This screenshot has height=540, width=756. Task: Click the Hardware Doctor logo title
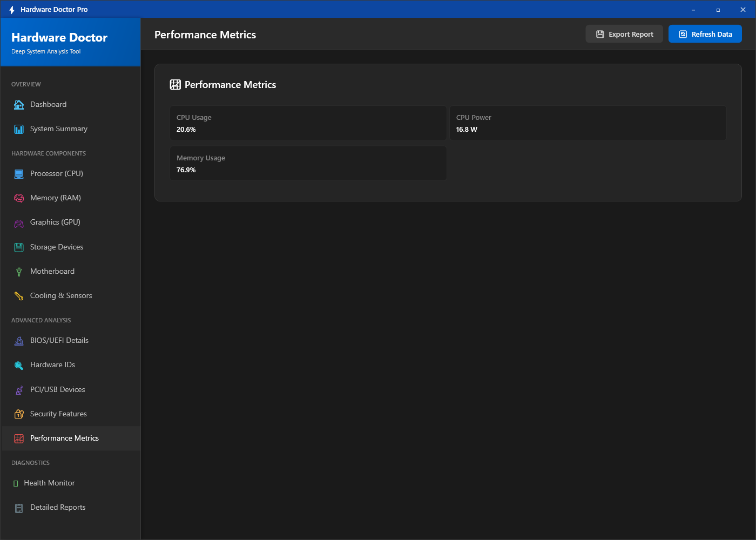[x=59, y=38]
